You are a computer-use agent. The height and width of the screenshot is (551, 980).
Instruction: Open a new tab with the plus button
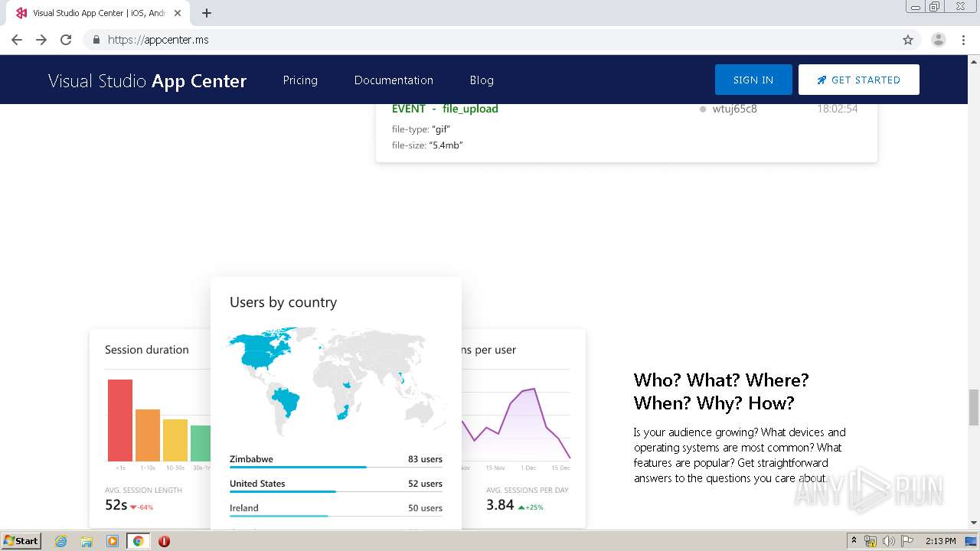coord(207,13)
